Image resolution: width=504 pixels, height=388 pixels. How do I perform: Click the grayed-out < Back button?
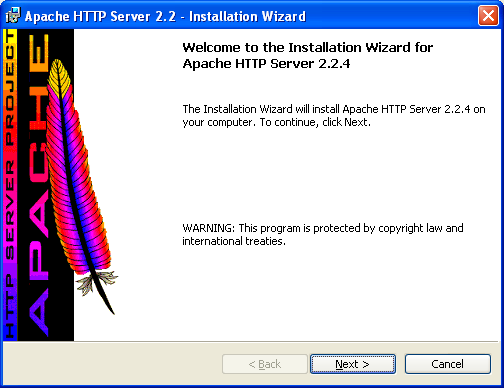click(x=265, y=364)
